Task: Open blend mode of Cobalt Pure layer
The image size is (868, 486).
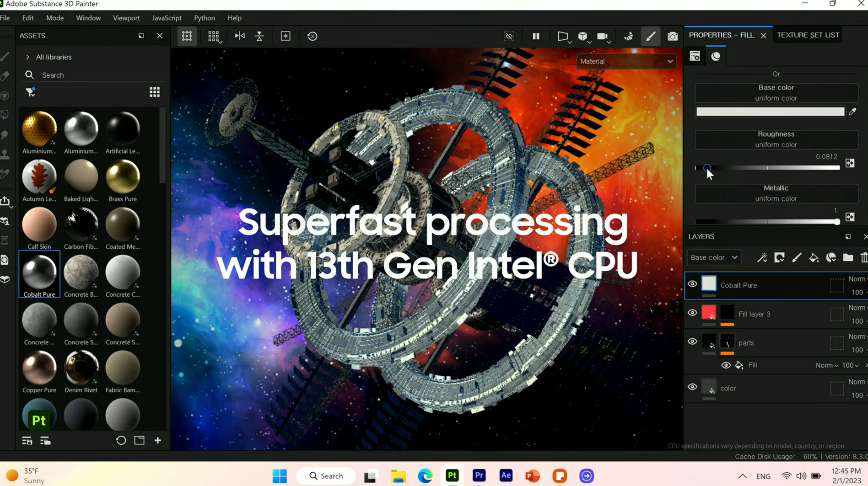Action: [857, 279]
